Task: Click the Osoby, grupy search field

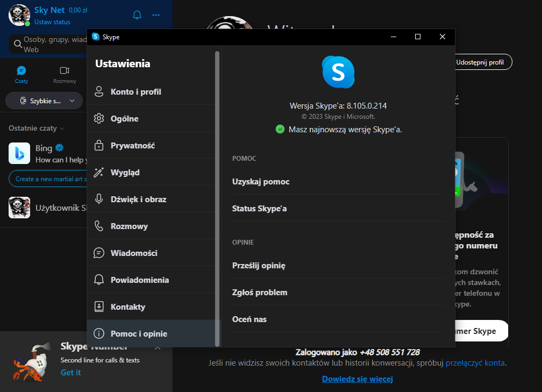Action: click(48, 44)
